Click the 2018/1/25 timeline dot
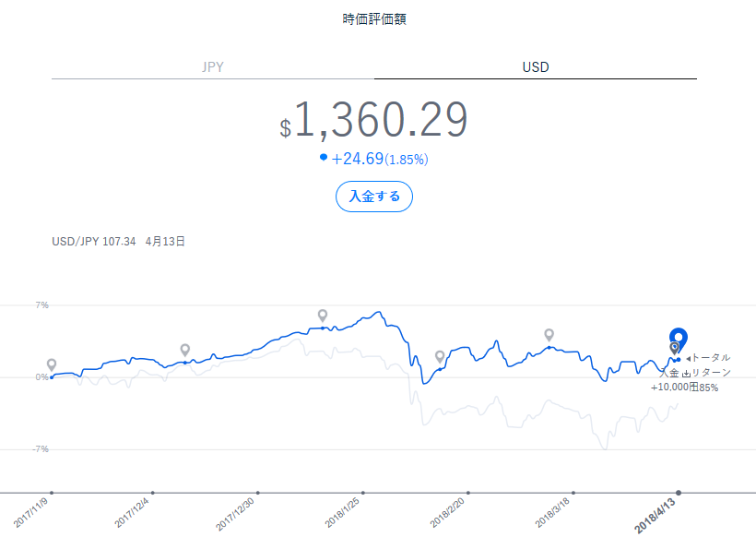 pos(363,493)
